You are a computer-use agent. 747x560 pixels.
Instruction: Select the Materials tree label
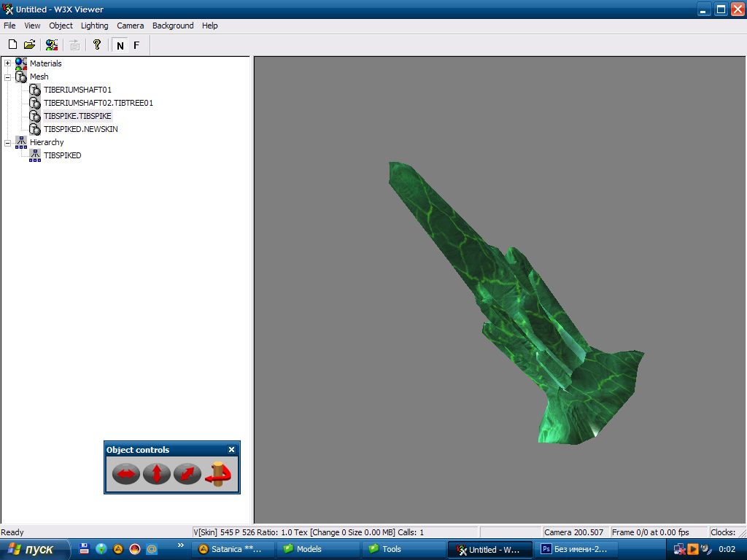(x=46, y=63)
